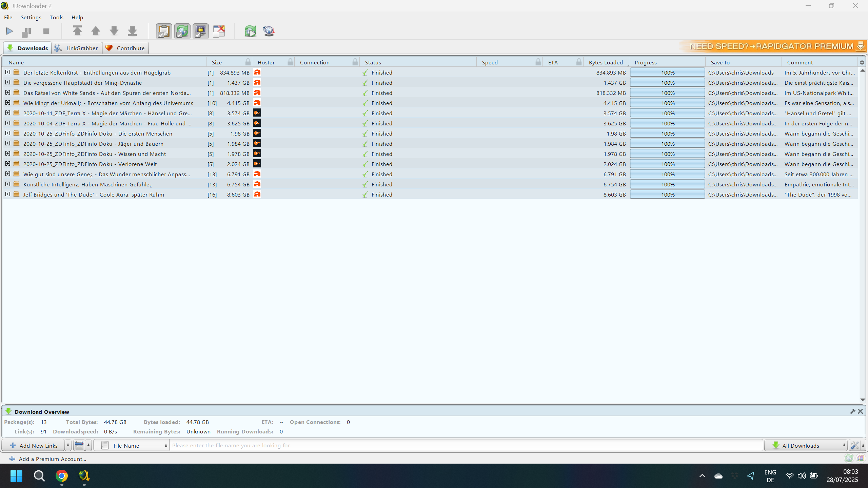Expand Das Rätsel von White Sands package
The image size is (868, 488).
pos(8,93)
